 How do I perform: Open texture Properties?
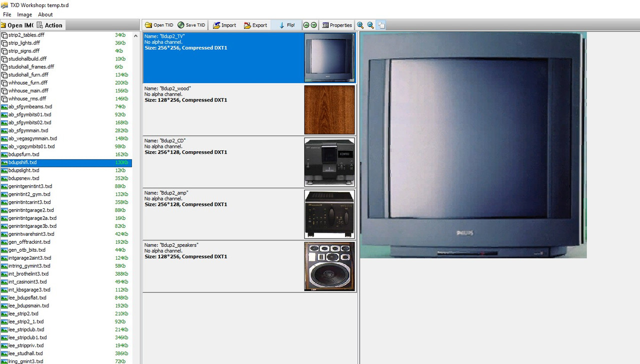(x=337, y=25)
